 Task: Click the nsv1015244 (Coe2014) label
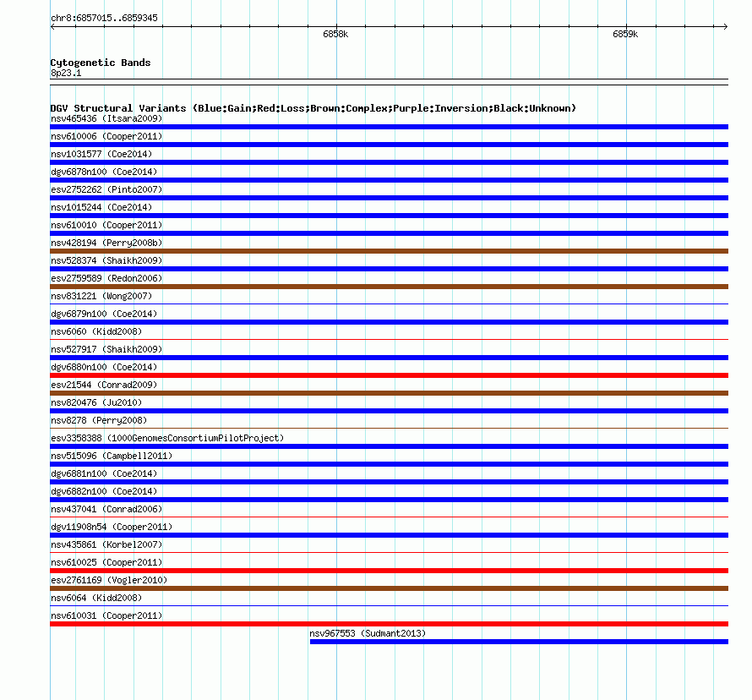coord(101,207)
